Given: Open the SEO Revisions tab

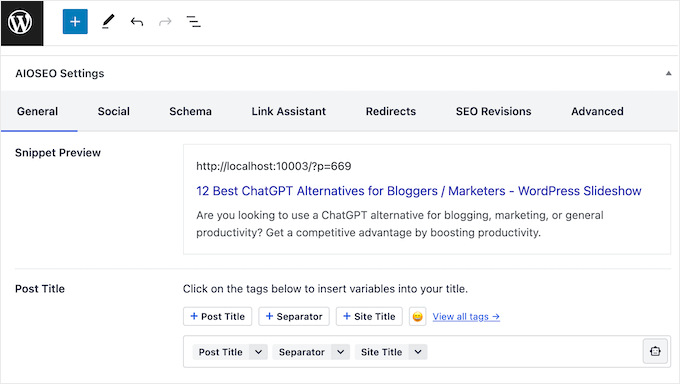Looking at the screenshot, I should click(x=494, y=111).
